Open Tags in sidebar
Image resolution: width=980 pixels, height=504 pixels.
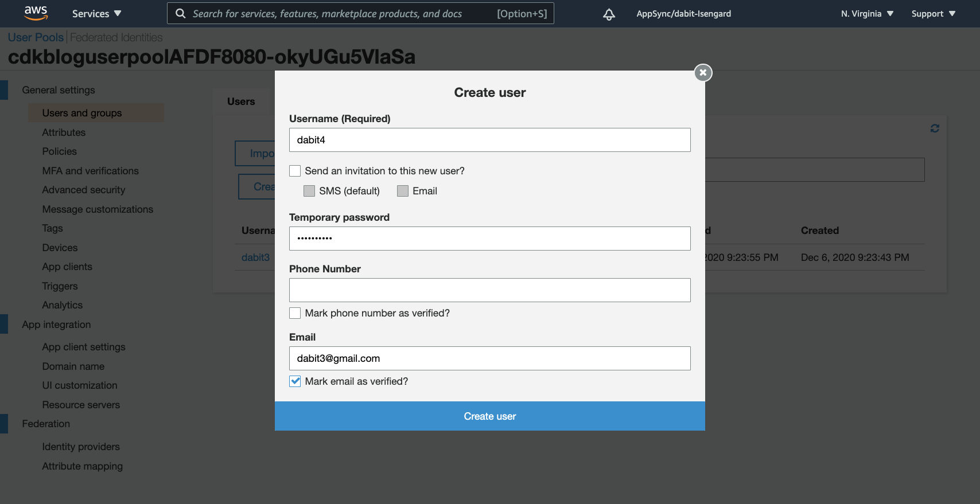point(52,228)
